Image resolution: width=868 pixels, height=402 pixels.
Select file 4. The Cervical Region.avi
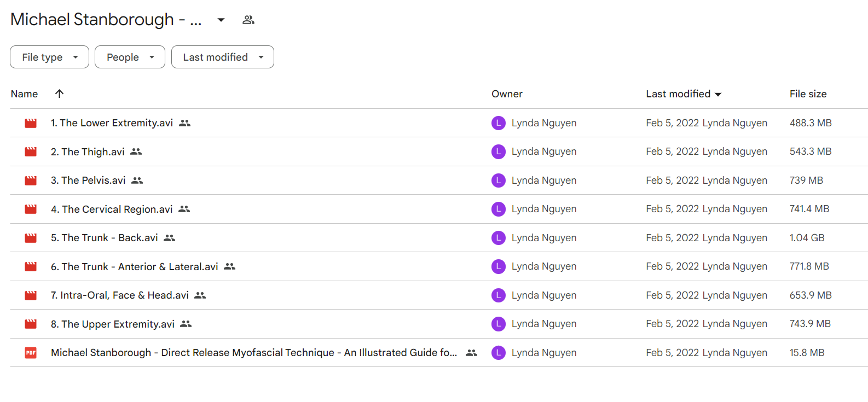pyautogui.click(x=112, y=209)
